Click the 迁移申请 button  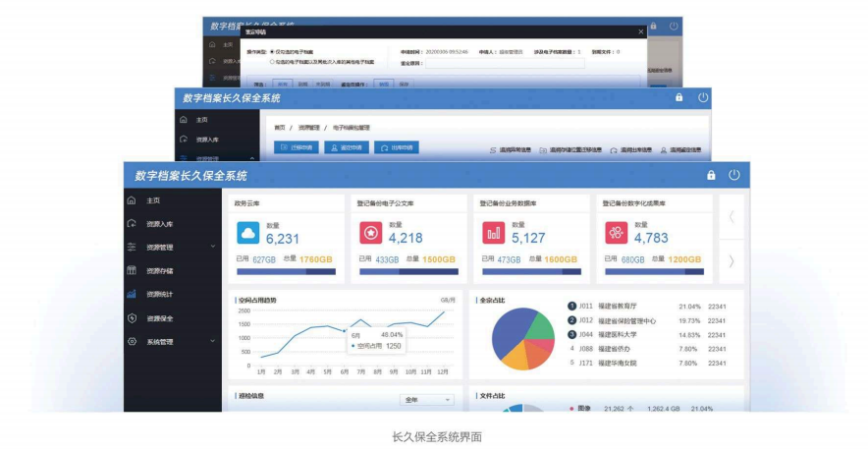point(296,148)
